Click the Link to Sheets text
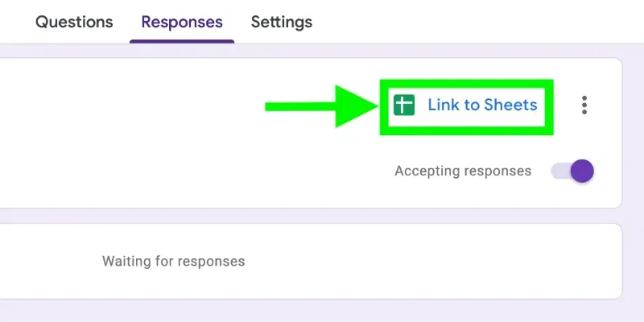The height and width of the screenshot is (322, 644). click(481, 105)
